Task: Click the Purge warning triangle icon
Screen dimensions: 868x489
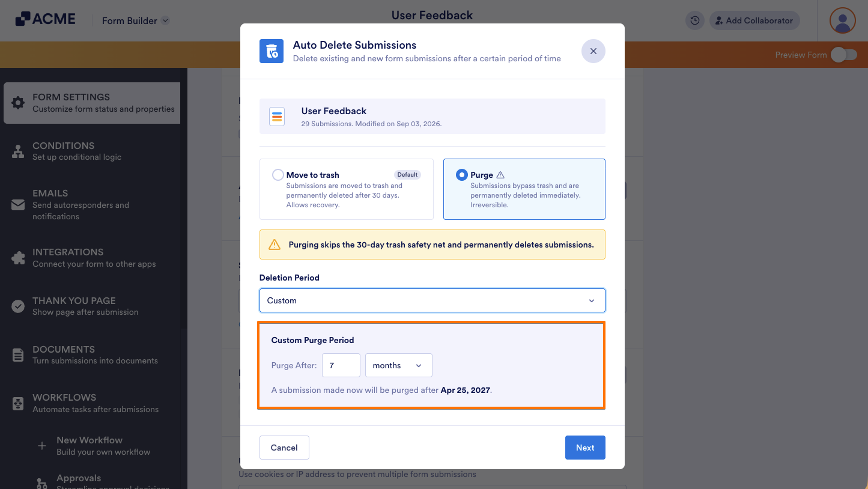Action: coord(500,175)
